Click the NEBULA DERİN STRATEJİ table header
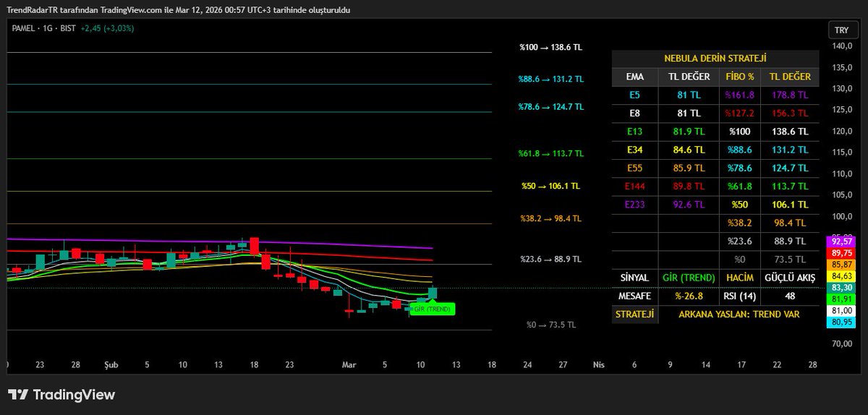Viewport: 868px width, 415px height. [715, 59]
